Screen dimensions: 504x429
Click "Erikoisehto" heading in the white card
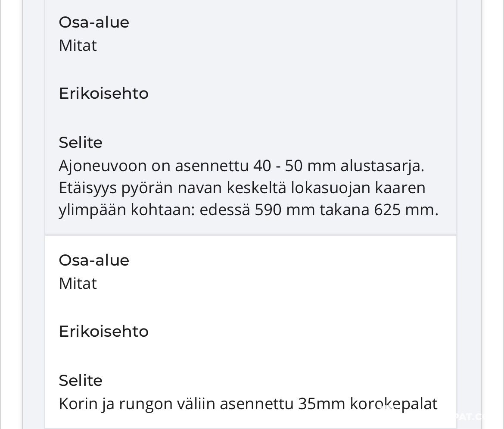[x=103, y=331]
